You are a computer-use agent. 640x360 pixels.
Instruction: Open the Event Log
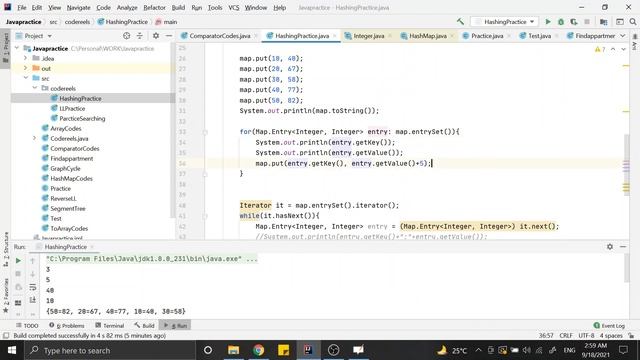pos(609,325)
